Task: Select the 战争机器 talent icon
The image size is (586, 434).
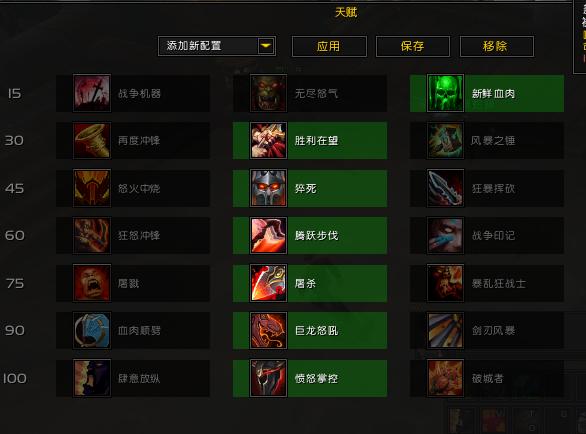Action: point(92,93)
